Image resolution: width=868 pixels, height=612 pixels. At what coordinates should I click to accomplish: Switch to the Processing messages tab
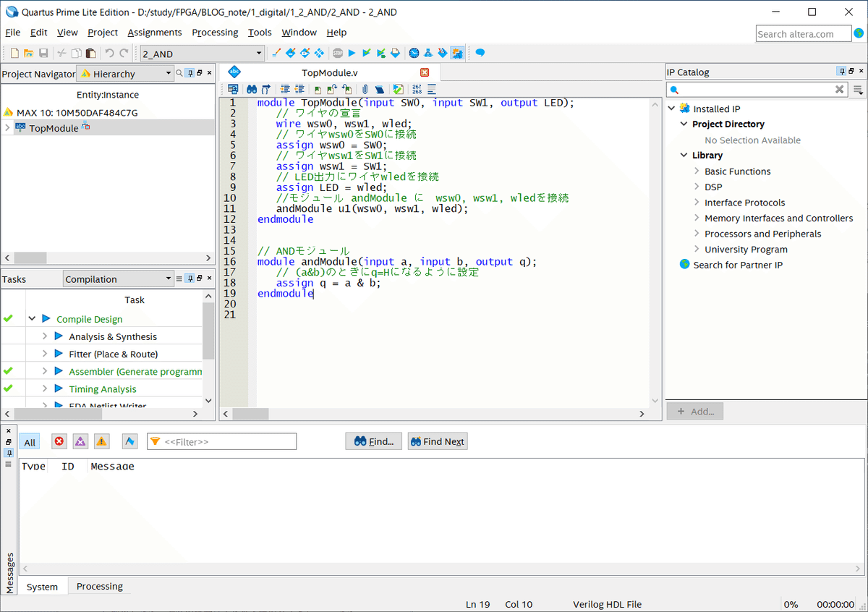click(x=100, y=586)
